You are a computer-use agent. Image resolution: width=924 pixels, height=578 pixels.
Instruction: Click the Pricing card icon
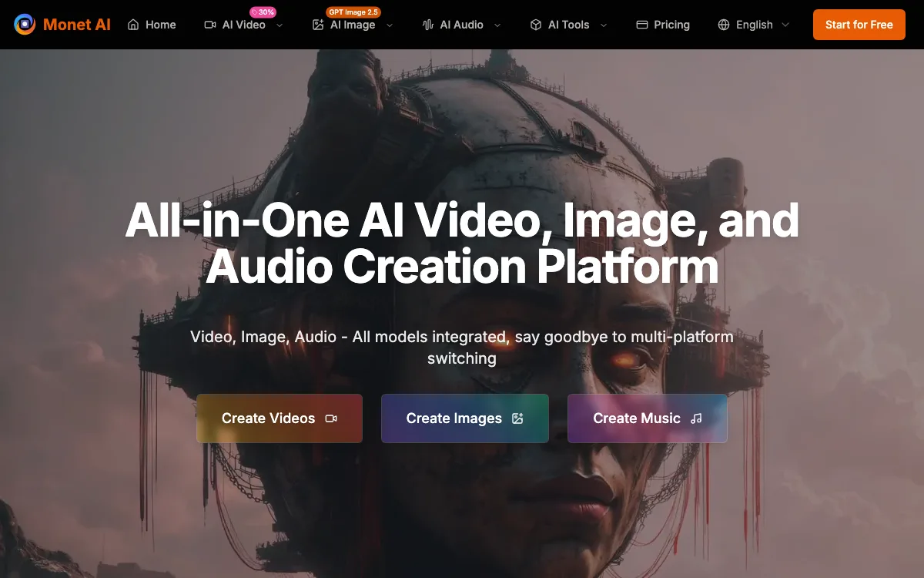[x=642, y=25]
